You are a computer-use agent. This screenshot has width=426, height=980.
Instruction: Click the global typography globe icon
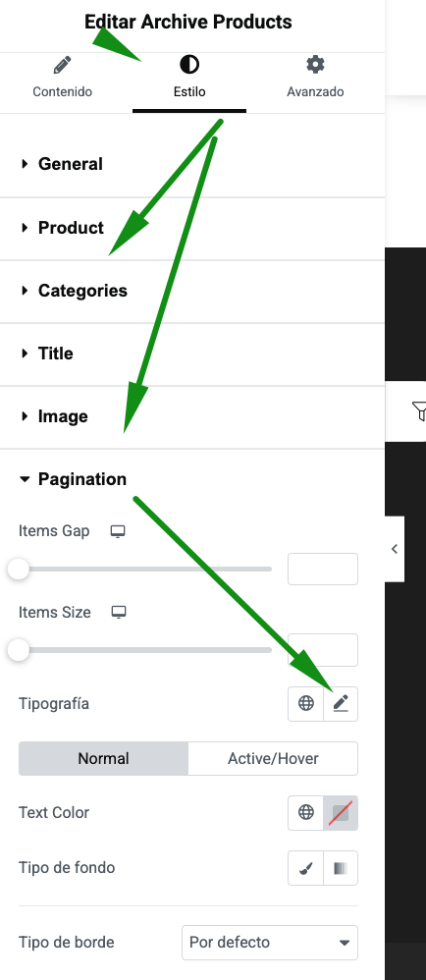[306, 704]
